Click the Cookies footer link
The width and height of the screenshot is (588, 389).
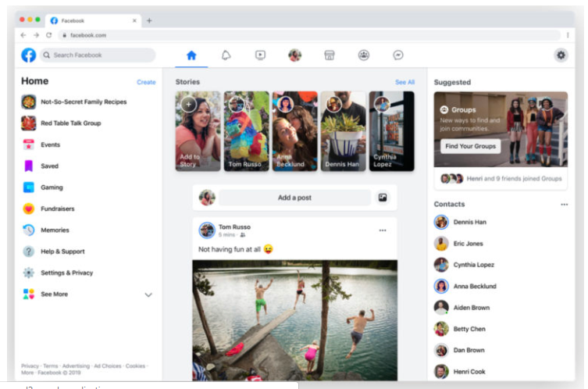(x=135, y=366)
